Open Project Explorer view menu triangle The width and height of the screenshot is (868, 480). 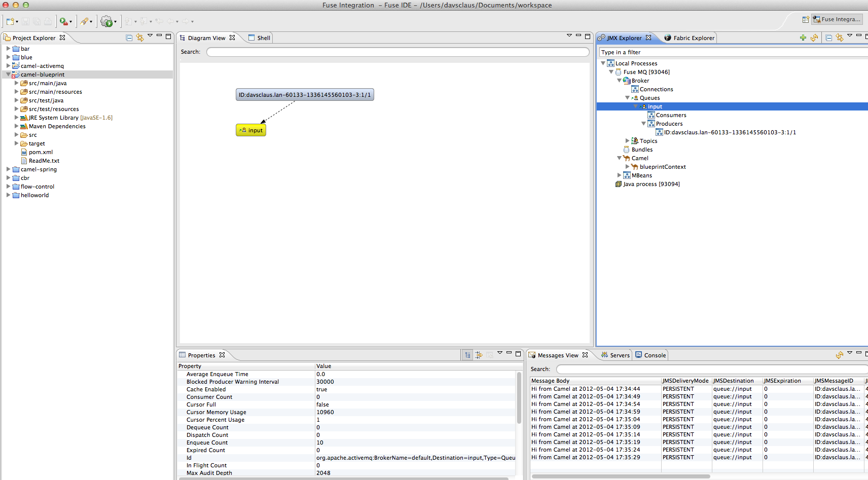click(150, 35)
